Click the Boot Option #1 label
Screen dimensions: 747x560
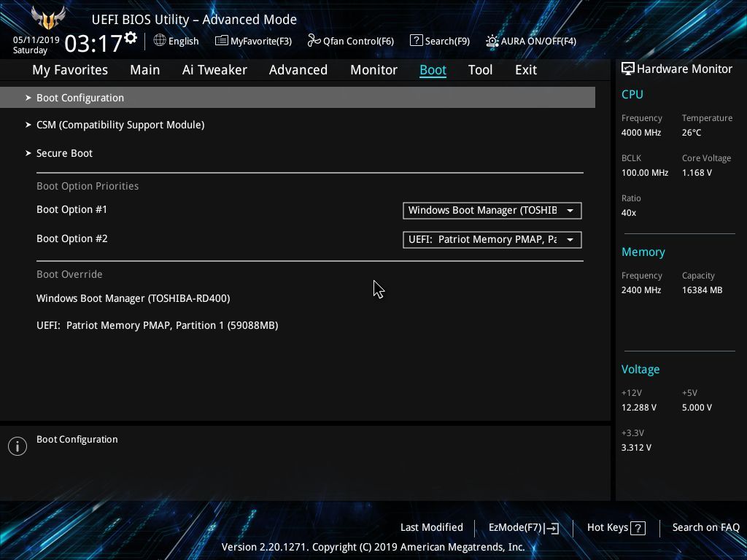tap(72, 209)
